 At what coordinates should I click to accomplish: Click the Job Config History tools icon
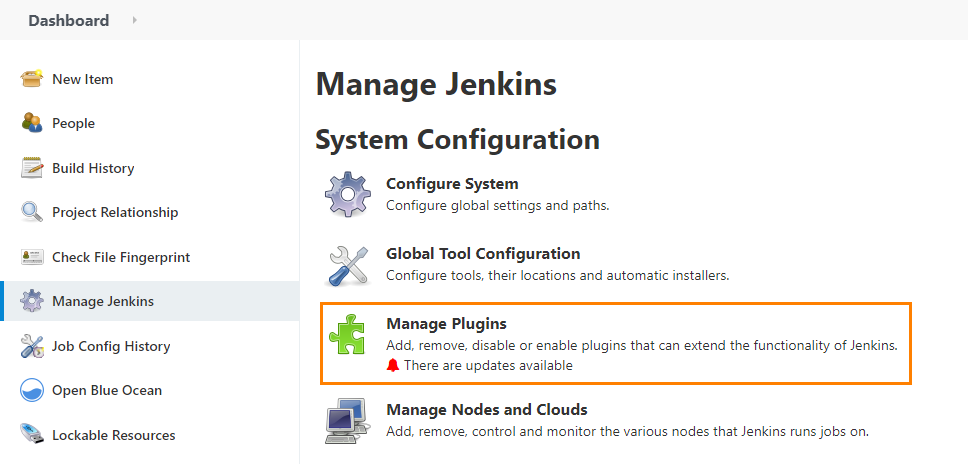click(32, 346)
